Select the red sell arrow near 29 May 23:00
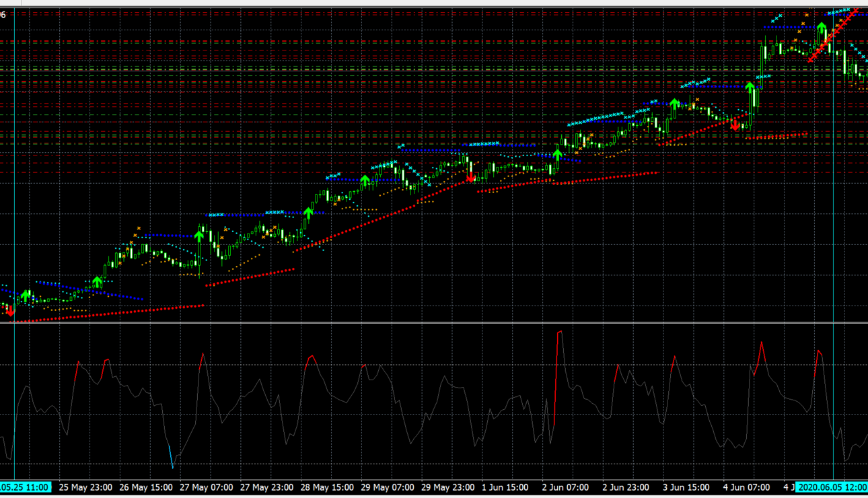This screenshot has width=868, height=498. click(470, 178)
